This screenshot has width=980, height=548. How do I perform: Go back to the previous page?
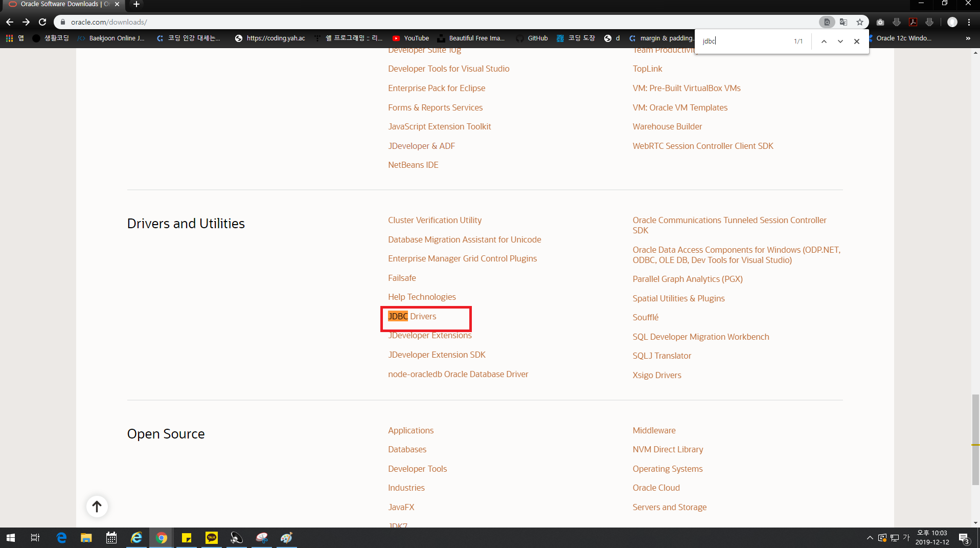(10, 22)
